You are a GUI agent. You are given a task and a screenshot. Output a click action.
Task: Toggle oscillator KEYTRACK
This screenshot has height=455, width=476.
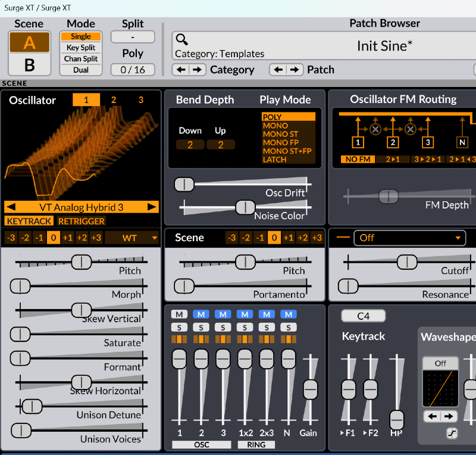pos(29,221)
